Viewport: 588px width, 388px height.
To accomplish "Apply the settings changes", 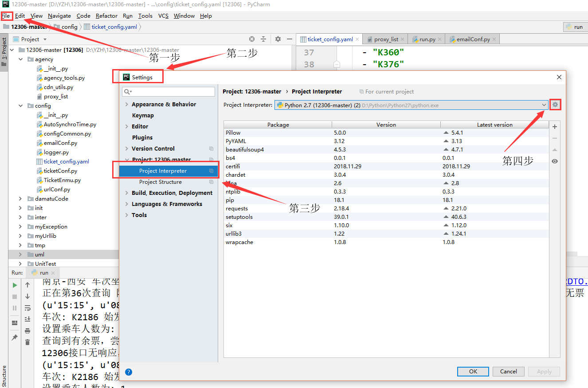I will [x=544, y=371].
